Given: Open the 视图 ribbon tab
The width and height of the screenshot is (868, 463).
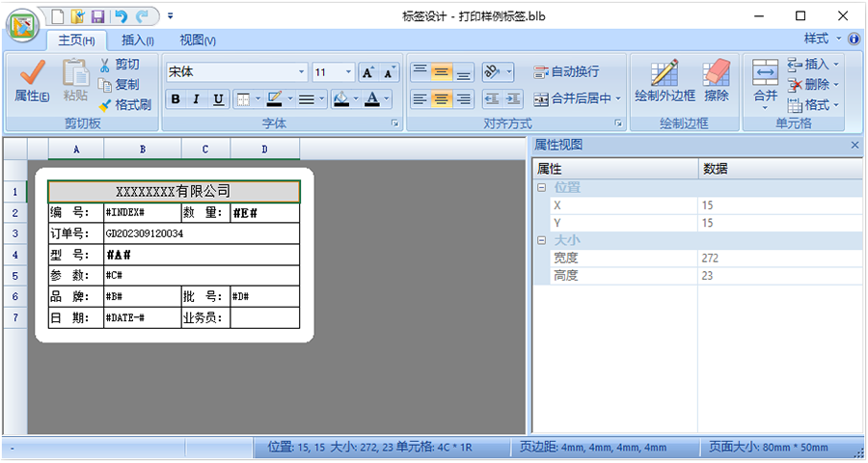Looking at the screenshot, I should [198, 40].
